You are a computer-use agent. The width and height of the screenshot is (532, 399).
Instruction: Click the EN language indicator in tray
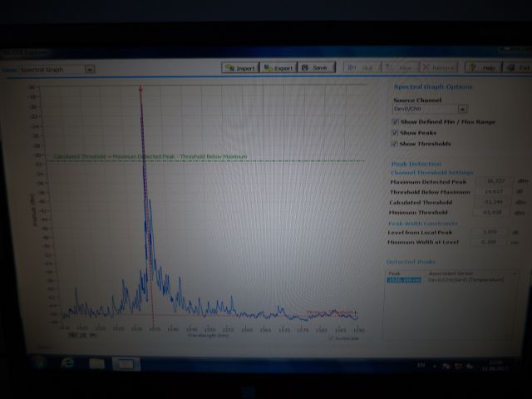(x=421, y=365)
